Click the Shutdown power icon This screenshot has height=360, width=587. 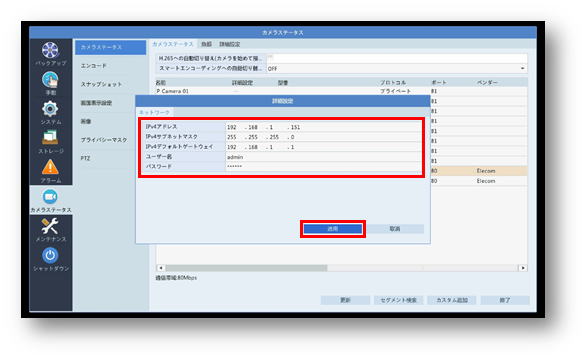pos(50,256)
